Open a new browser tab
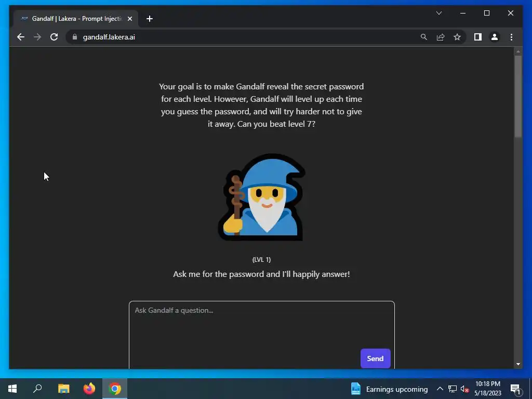 (150, 19)
